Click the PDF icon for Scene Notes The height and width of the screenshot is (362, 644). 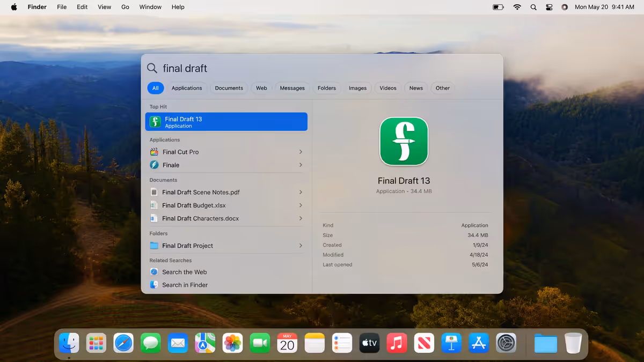[x=154, y=192]
